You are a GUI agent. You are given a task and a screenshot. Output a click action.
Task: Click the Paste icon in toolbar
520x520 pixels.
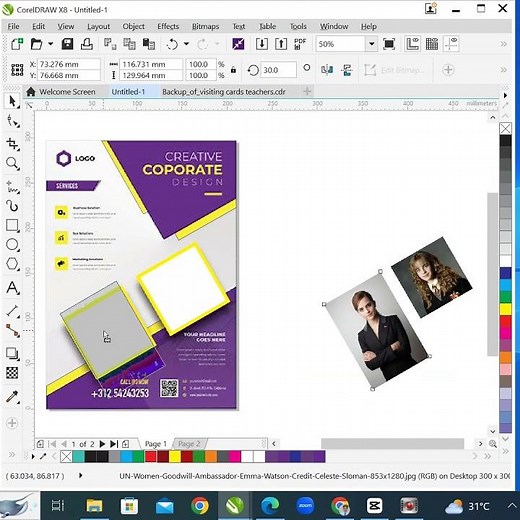pyautogui.click(x=149, y=44)
